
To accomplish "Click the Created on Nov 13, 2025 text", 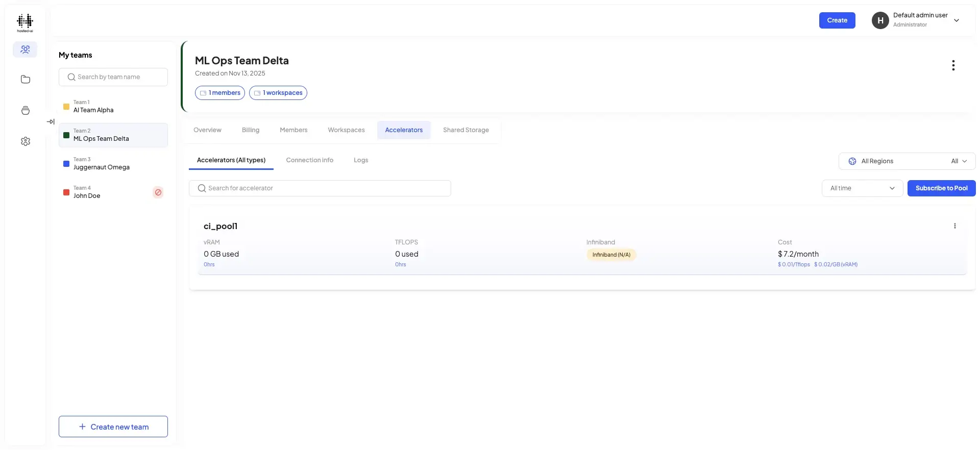I will 230,73.
